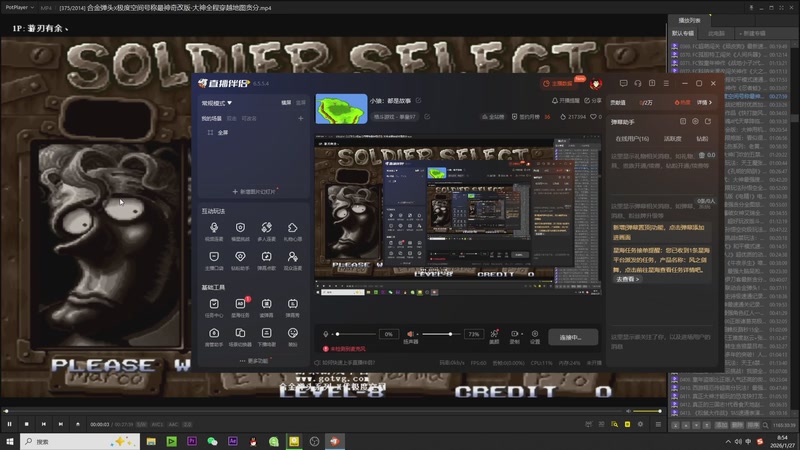Image resolution: width=800 pixels, height=450 pixels.
Task: Open the danmaku assistant list icon
Action: (683, 121)
